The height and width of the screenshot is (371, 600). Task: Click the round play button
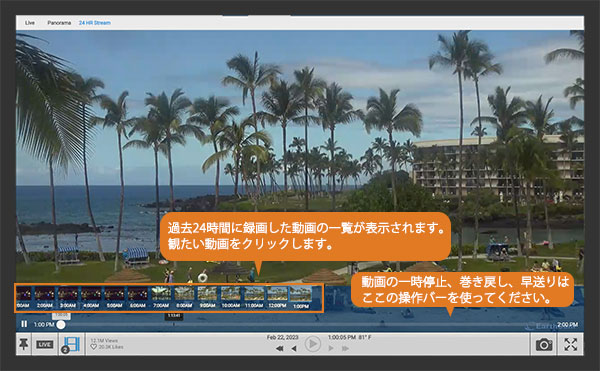pyautogui.click(x=313, y=344)
